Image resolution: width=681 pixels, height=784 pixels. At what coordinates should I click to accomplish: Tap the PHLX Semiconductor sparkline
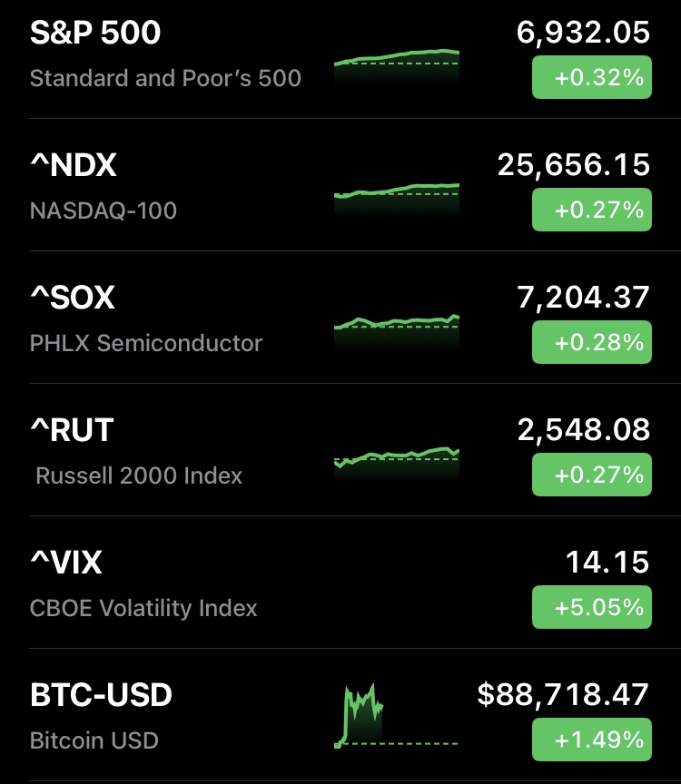point(397,327)
